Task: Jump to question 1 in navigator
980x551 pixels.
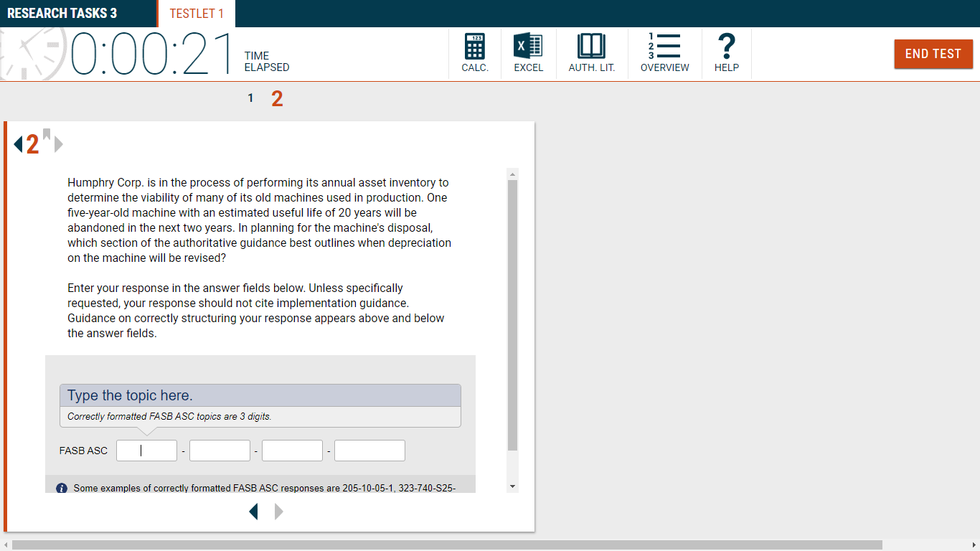Action: pyautogui.click(x=250, y=98)
